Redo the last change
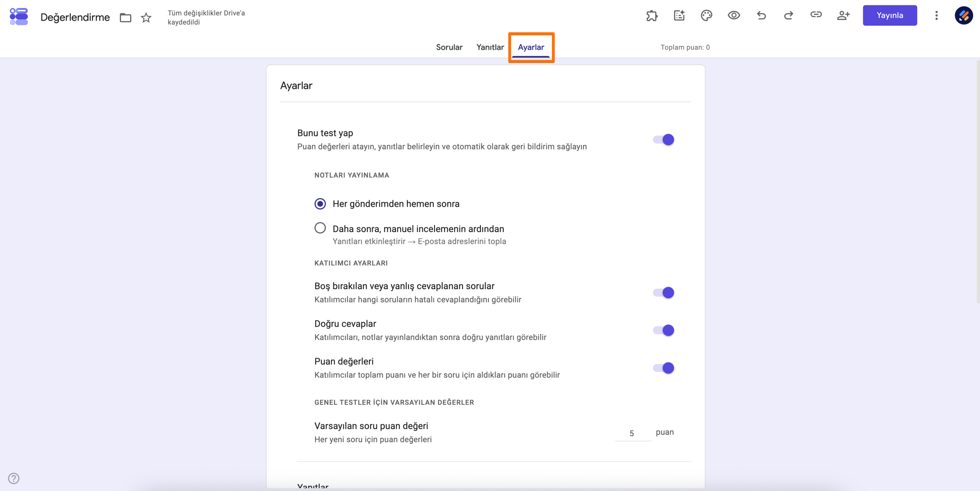Image resolution: width=980 pixels, height=491 pixels. pyautogui.click(x=789, y=16)
